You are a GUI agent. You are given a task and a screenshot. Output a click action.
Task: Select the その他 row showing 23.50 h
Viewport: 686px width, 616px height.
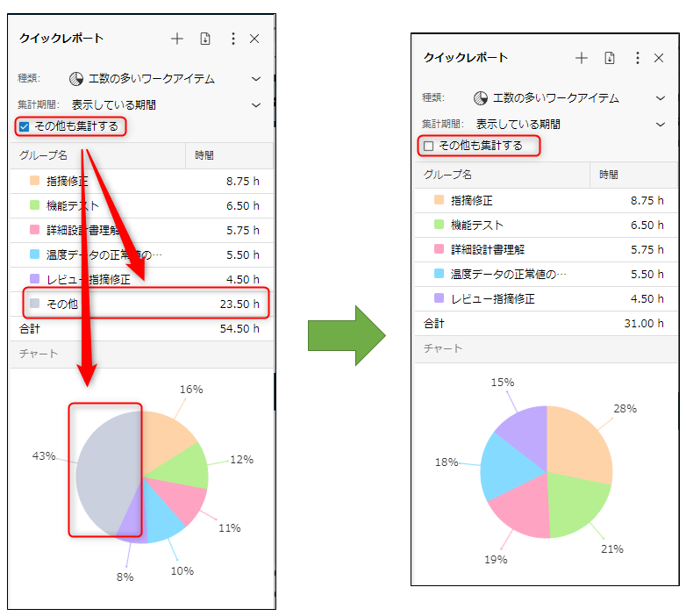coord(140,304)
